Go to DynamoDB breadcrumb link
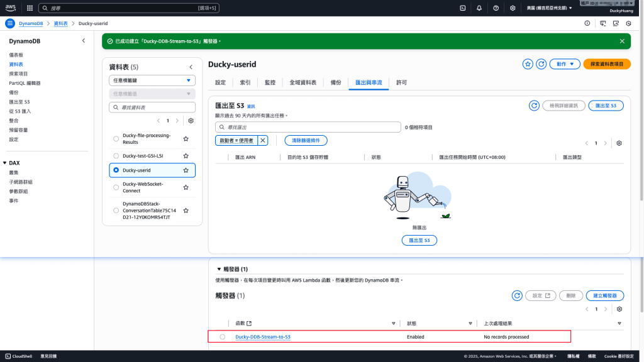 (x=31, y=23)
